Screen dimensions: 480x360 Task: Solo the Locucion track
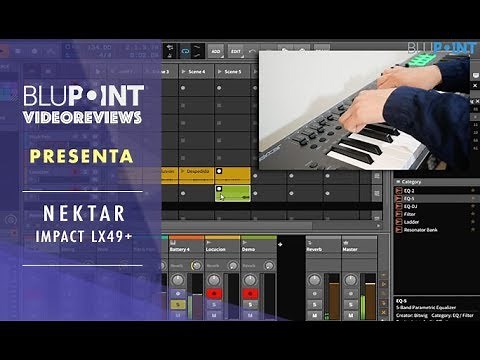click(x=214, y=304)
